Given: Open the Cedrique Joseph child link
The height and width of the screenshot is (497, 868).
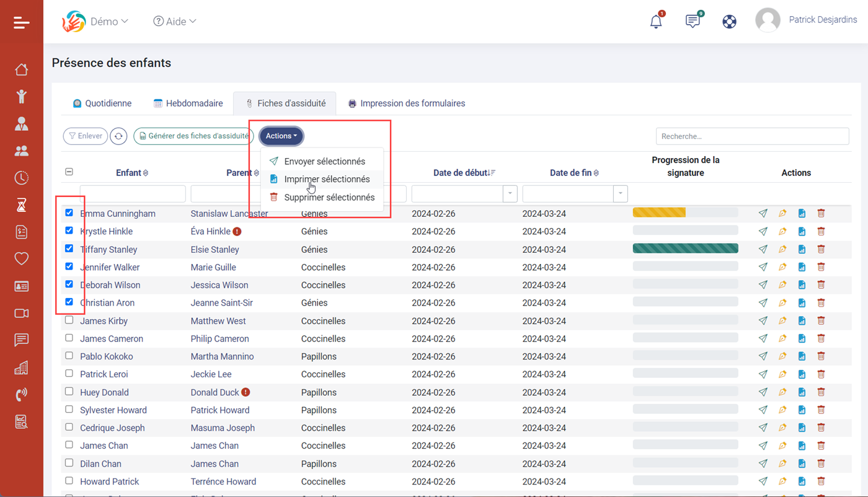Looking at the screenshot, I should pos(112,428).
